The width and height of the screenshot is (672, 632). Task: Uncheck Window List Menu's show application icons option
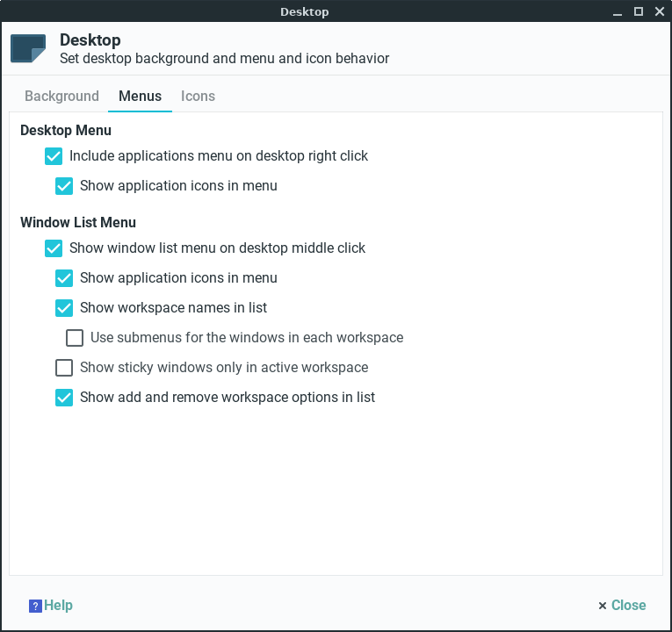[64, 278]
